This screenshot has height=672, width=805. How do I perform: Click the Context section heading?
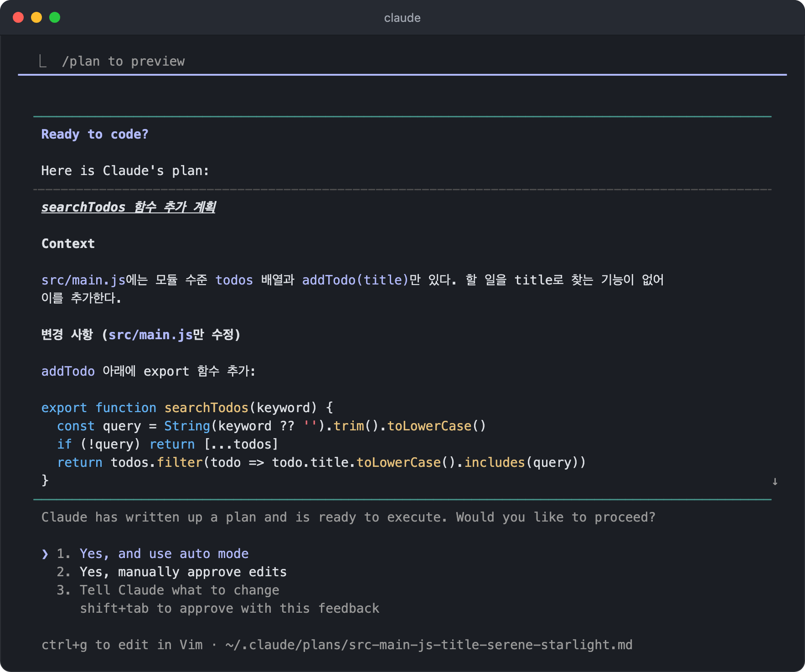pos(68,243)
